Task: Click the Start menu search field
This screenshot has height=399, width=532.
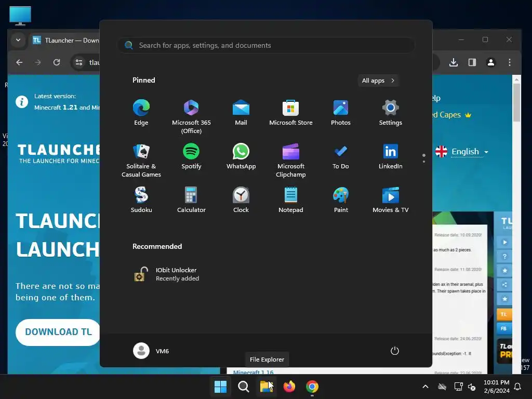Action: pos(266,46)
